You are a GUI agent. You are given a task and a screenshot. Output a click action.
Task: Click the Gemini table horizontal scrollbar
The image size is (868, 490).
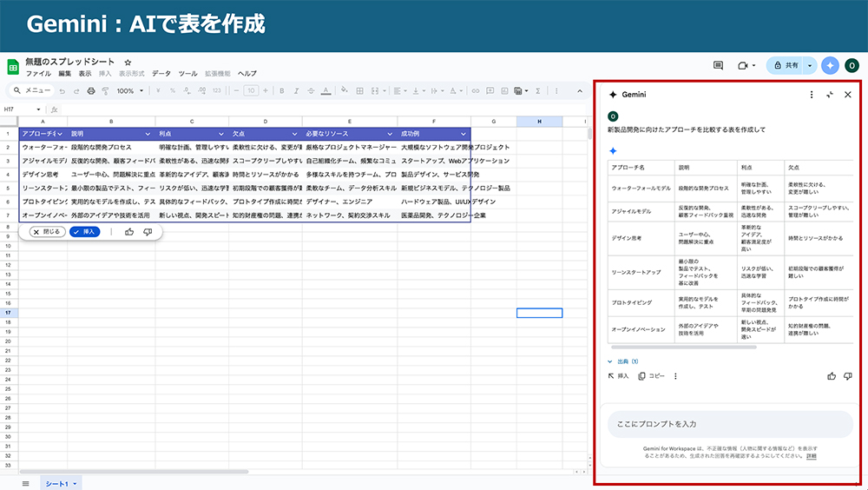tap(683, 348)
